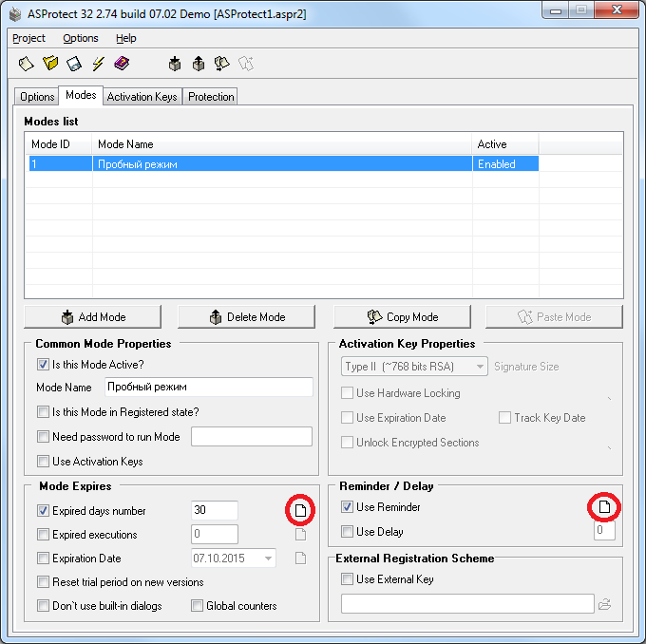646x644 pixels.
Task: Close the ASProtect window
Action: [617, 10]
